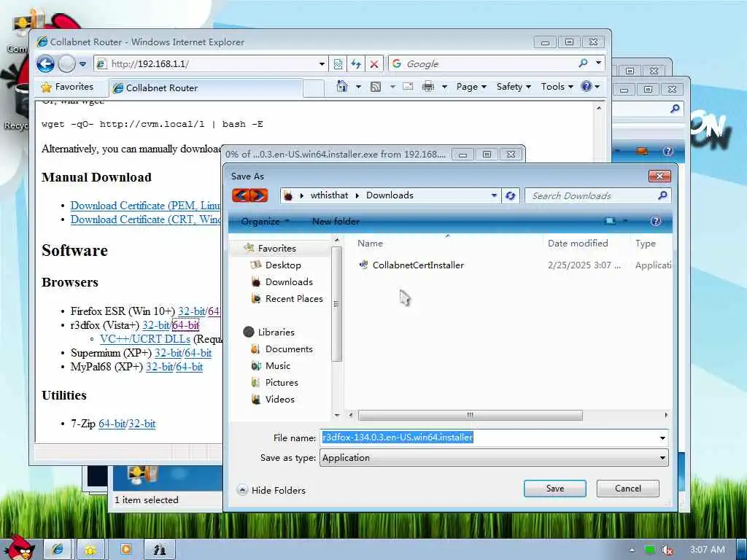Click r3dfox 32-bit download link
This screenshot has height=560, width=747.
click(156, 325)
